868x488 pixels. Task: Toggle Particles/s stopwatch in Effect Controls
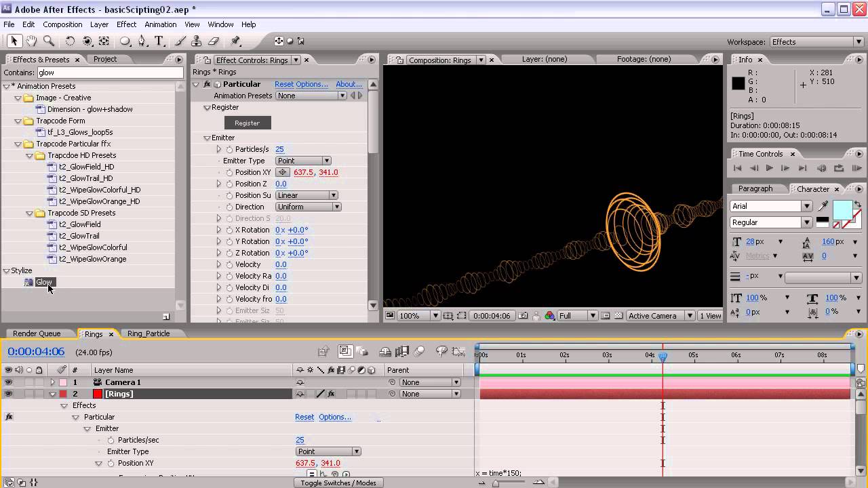[229, 149]
